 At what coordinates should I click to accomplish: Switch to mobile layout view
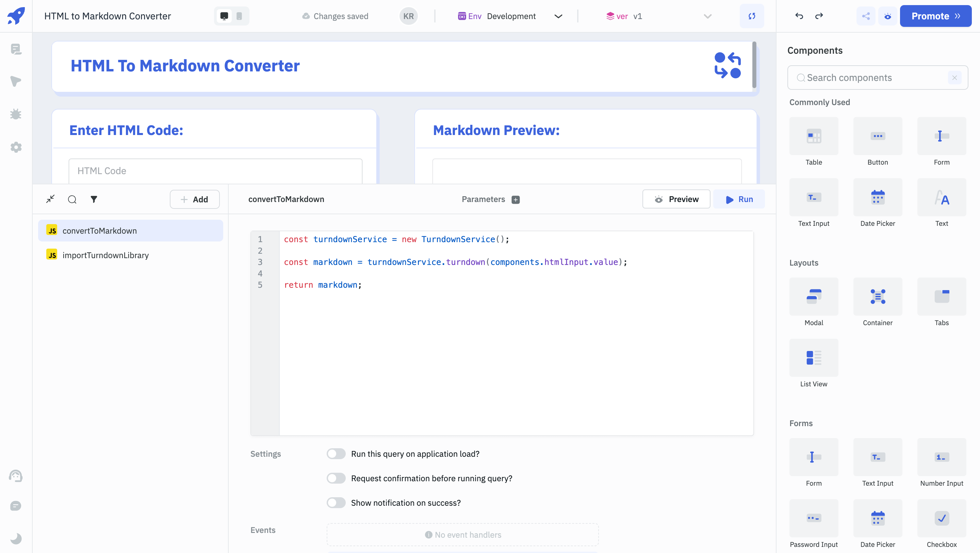click(239, 16)
